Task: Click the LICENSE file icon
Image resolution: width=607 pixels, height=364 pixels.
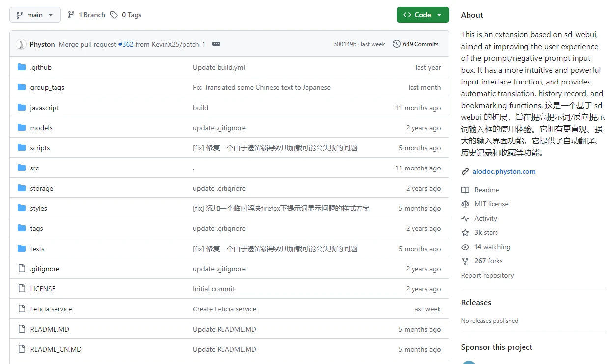Action: tap(22, 289)
